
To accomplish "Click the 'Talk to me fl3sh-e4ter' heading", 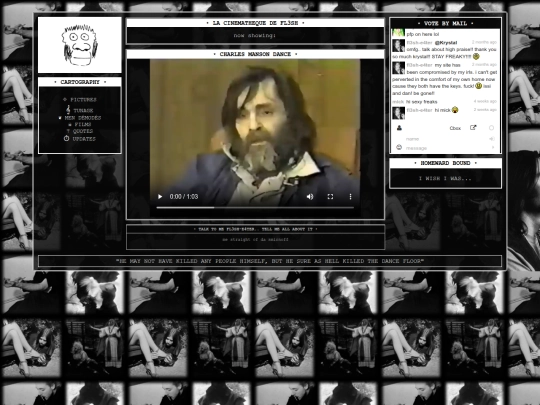I will point(255,229).
